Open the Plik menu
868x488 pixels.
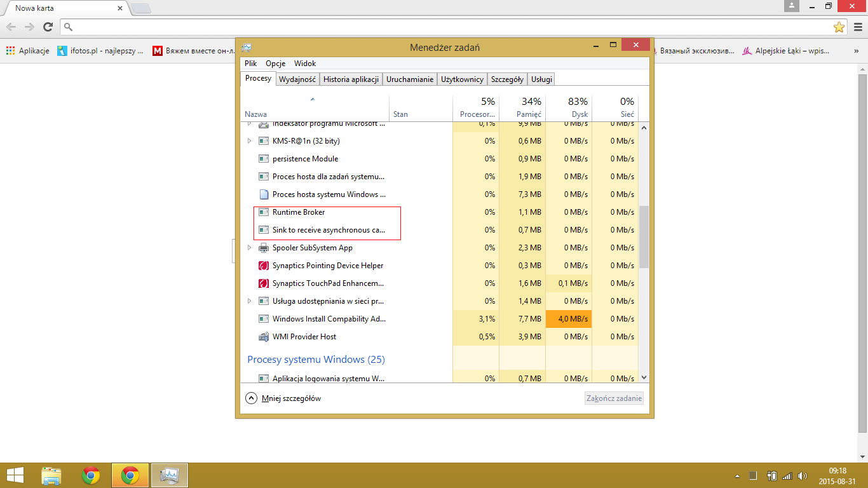point(251,64)
